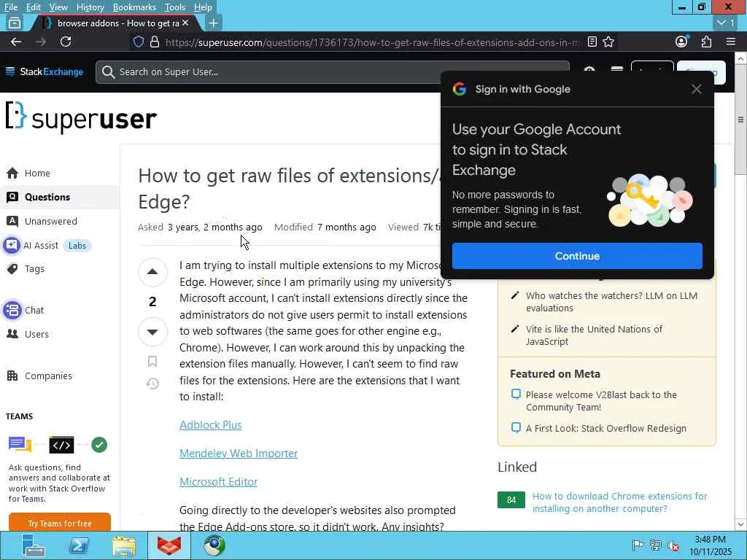Open the extensions puzzle icon
The image size is (747, 560).
706,42
